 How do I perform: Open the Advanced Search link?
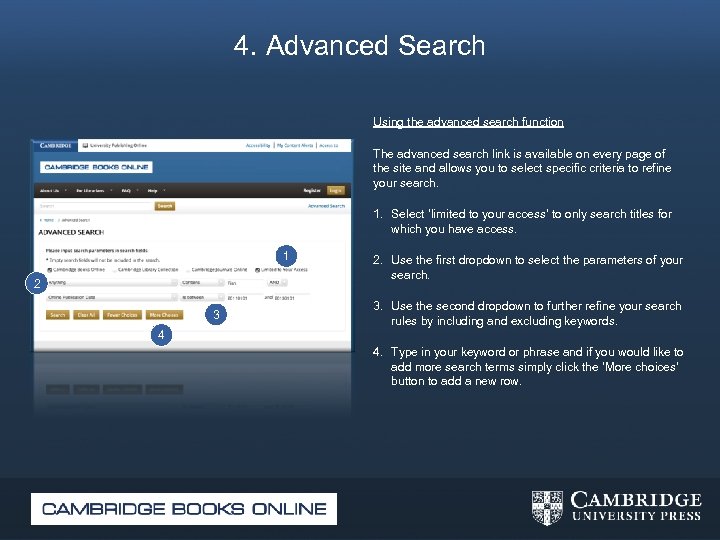[x=326, y=206]
